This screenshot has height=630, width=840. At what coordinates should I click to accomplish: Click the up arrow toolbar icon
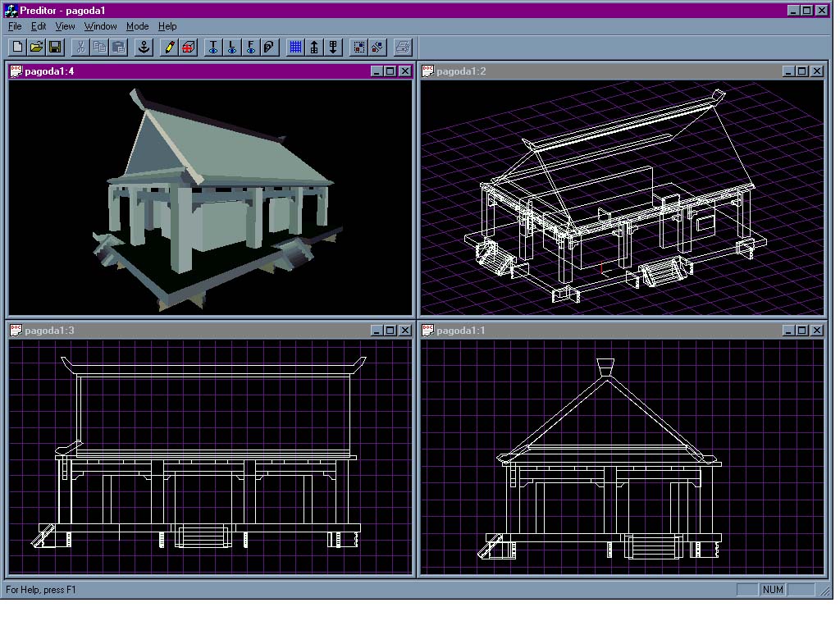[x=314, y=47]
